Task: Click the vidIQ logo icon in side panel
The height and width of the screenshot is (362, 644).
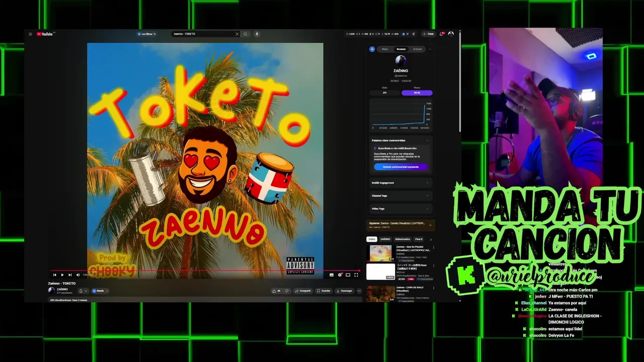Action: (372, 49)
